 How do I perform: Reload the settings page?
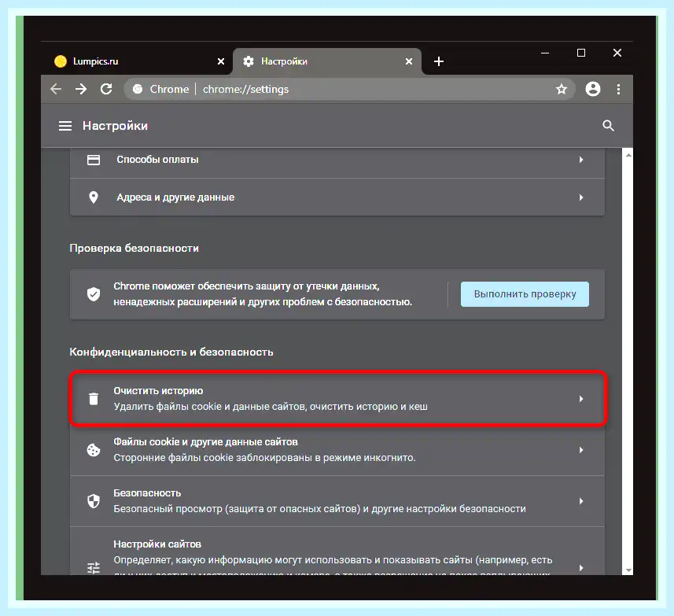pos(106,89)
